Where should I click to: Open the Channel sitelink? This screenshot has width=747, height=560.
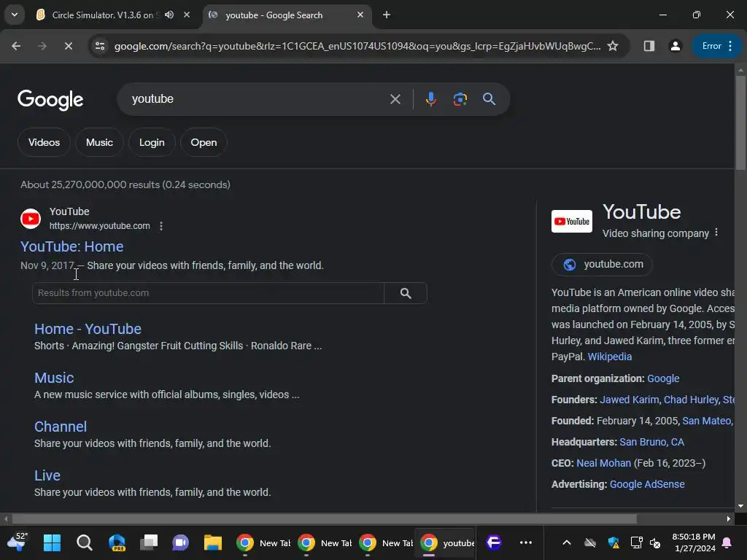pos(61,427)
